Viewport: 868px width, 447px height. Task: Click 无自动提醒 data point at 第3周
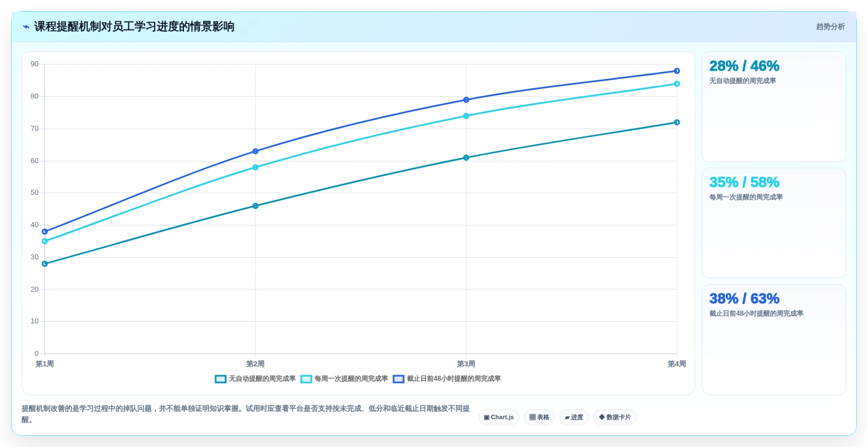click(x=466, y=158)
